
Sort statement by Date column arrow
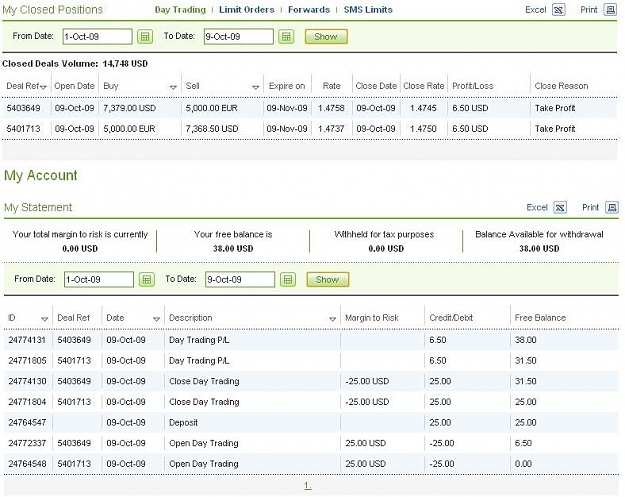point(156,319)
